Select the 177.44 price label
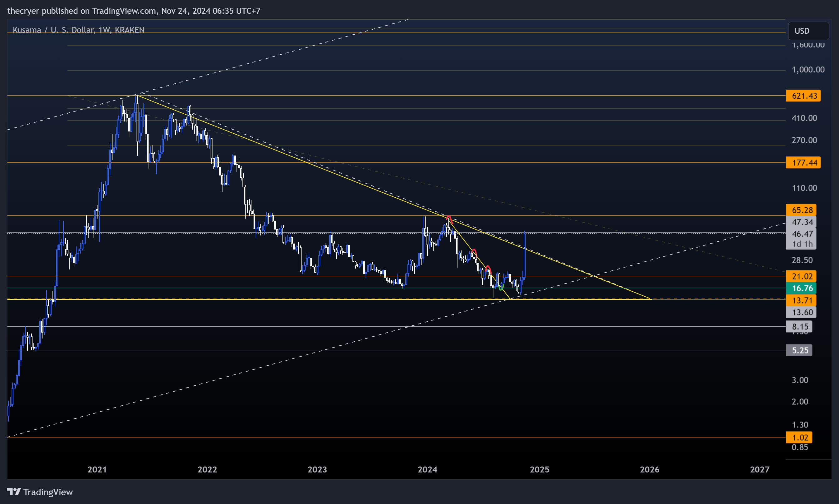 (803, 163)
